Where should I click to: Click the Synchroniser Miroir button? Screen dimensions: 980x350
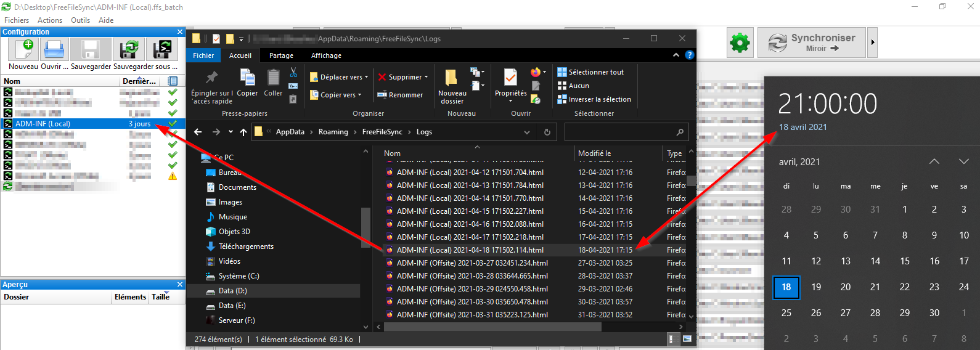pos(812,43)
